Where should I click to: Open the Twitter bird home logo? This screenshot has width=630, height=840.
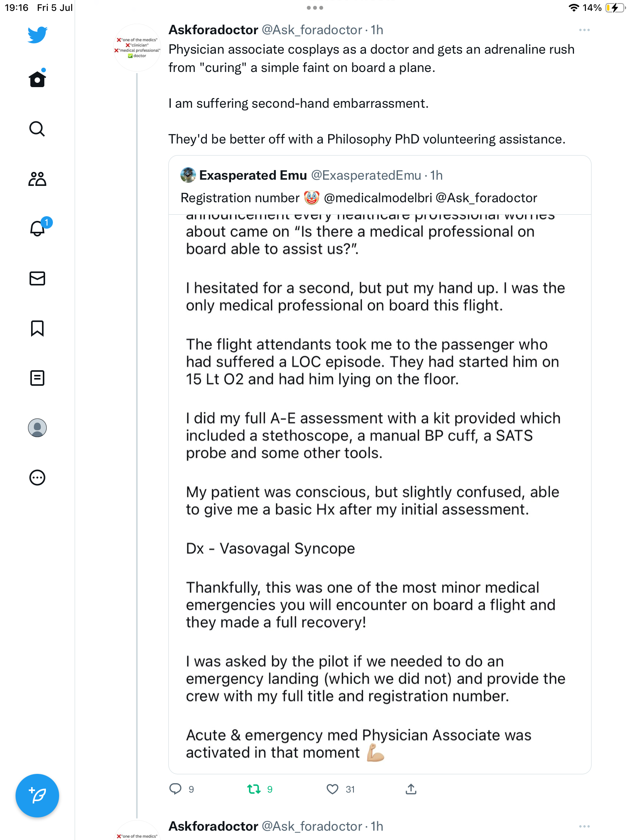click(x=37, y=35)
